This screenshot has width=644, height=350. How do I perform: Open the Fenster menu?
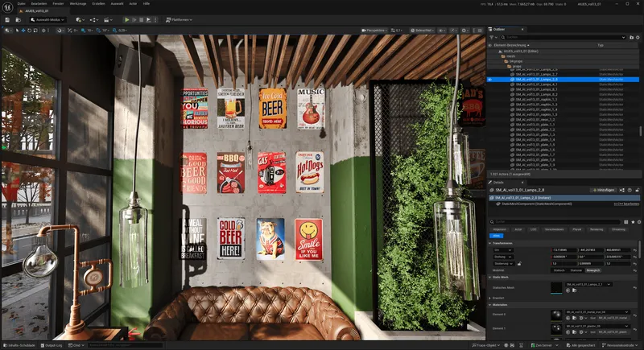click(x=58, y=4)
